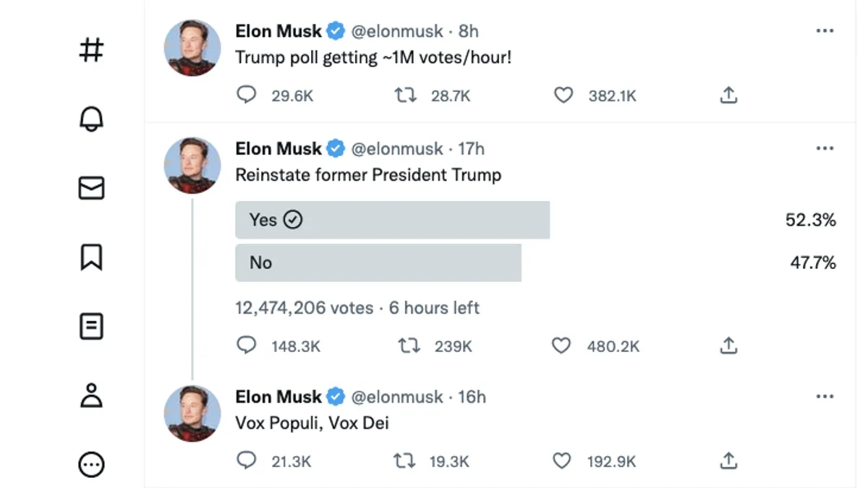This screenshot has height=488, width=868.
Task: Open the Explore hashtag icon
Action: pyautogui.click(x=90, y=49)
